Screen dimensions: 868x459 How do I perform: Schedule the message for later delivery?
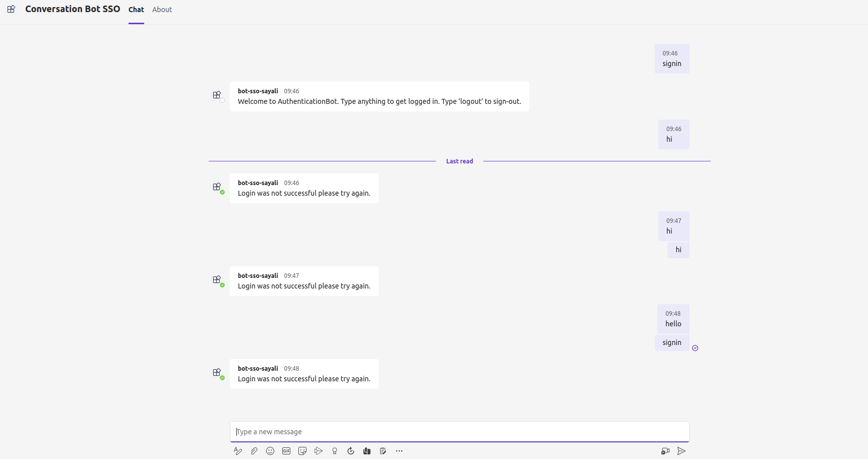pos(351,450)
